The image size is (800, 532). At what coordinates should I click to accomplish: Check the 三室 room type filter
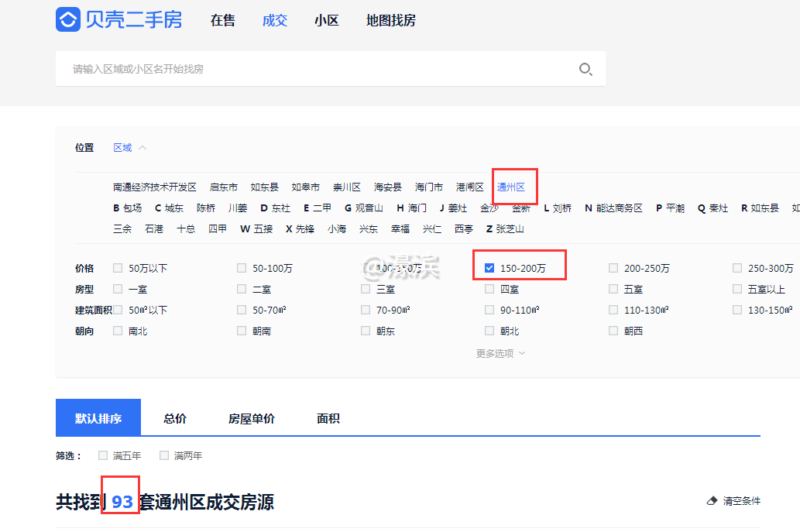pyautogui.click(x=365, y=288)
